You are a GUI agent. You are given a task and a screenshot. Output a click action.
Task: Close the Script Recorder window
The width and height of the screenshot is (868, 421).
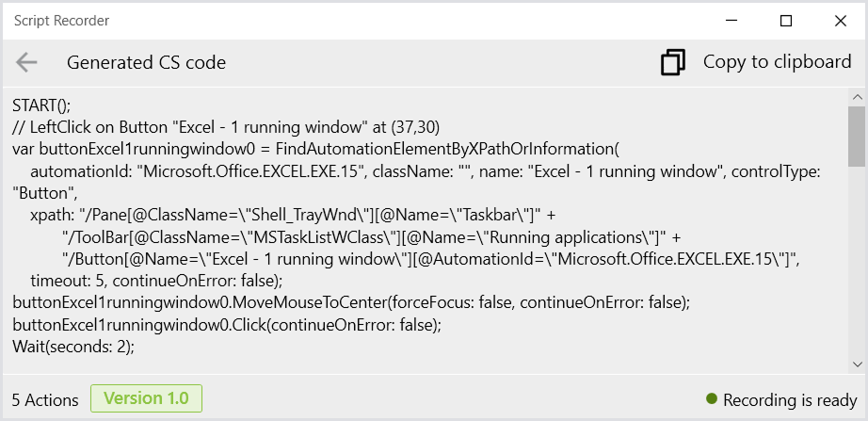pyautogui.click(x=840, y=21)
